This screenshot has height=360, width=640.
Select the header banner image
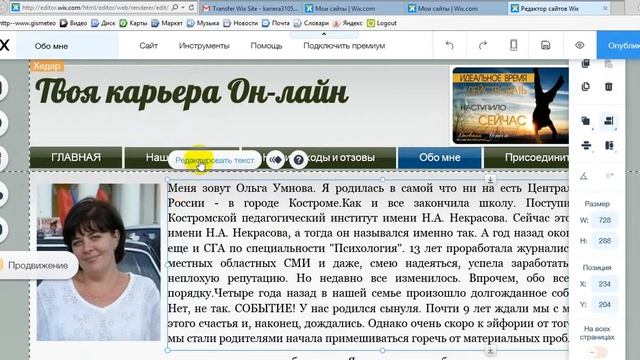[x=510, y=106]
